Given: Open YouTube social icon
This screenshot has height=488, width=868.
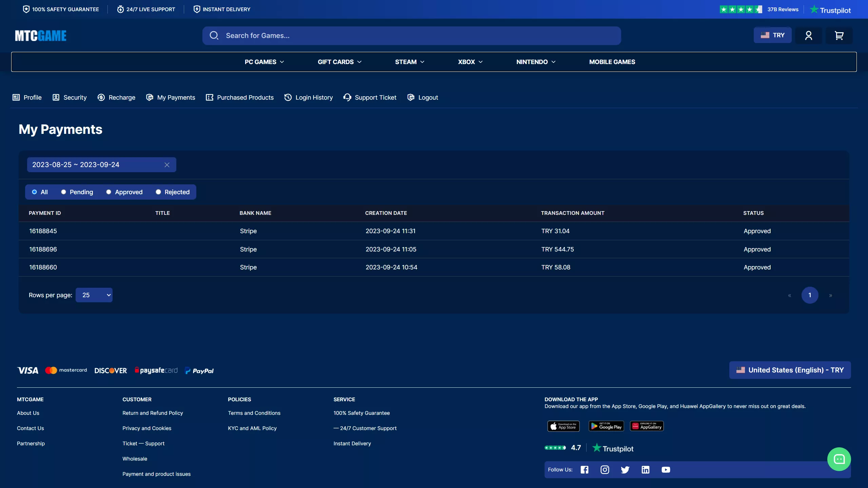Looking at the screenshot, I should coord(666,470).
